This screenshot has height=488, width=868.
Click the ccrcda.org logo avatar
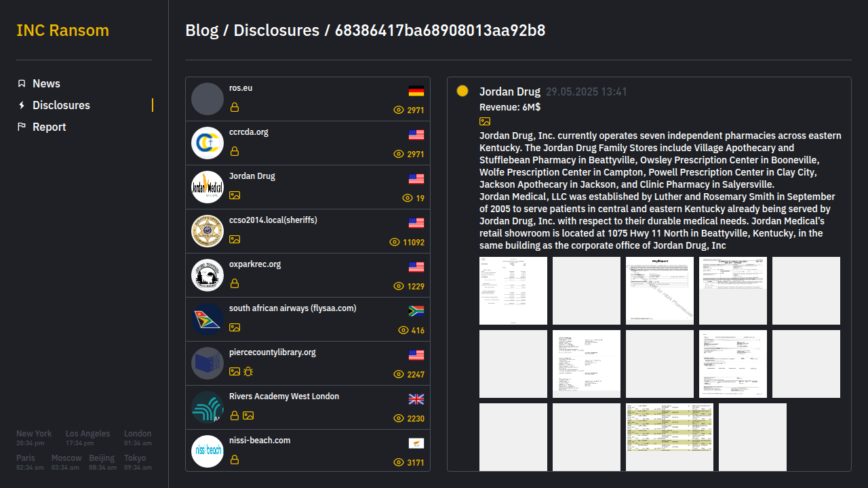coord(208,143)
